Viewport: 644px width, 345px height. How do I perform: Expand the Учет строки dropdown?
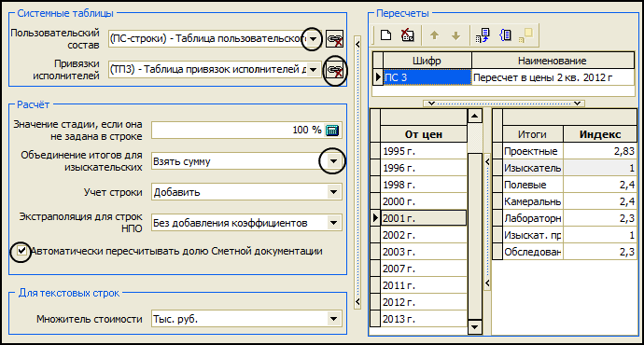[x=333, y=191]
